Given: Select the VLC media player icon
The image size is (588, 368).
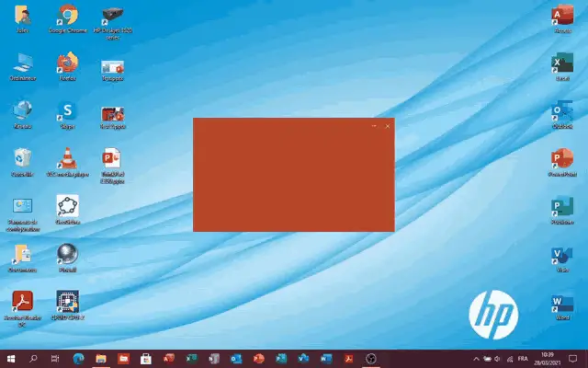Looking at the screenshot, I should 67,158.
